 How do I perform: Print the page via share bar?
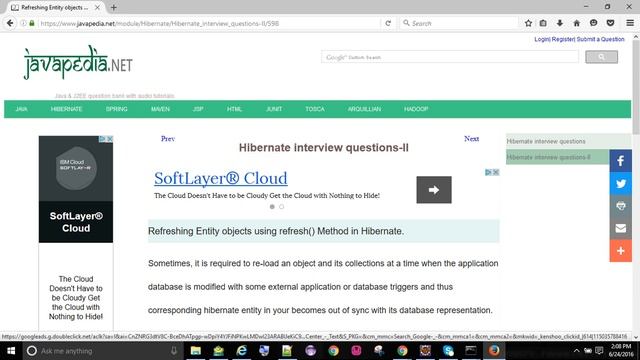pyautogui.click(x=621, y=206)
